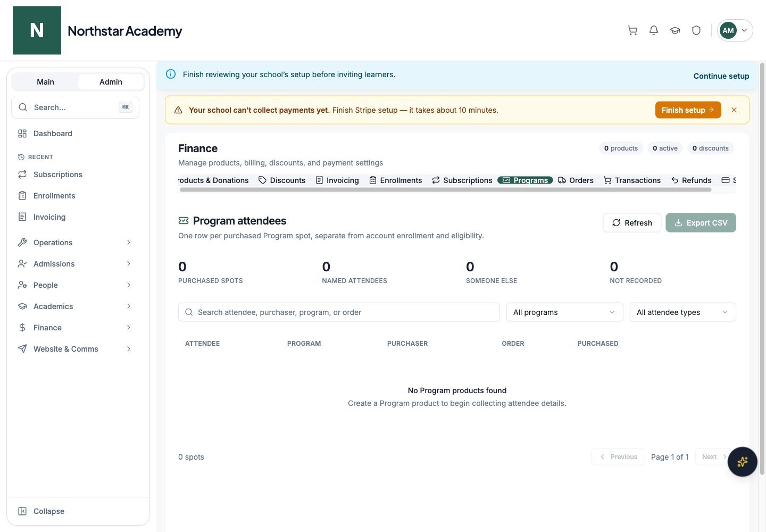Expand the Finance sidebar section
Viewport: 766px width, 532px height.
coord(75,328)
